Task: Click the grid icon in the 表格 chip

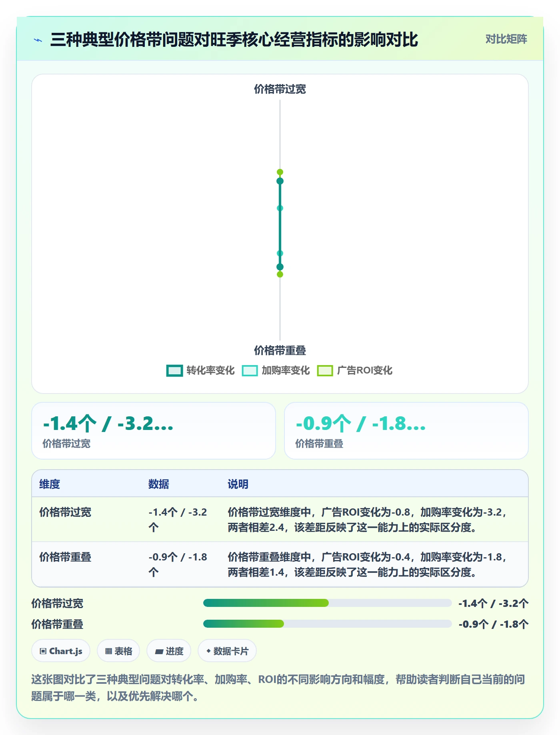Action: [x=108, y=651]
